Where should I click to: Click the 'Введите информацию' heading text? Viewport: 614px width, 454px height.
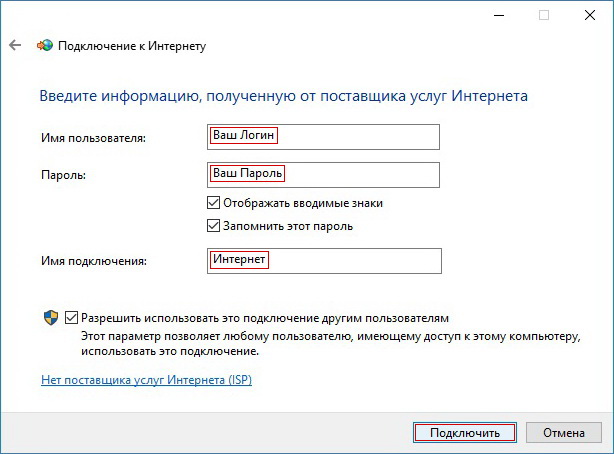(x=283, y=96)
